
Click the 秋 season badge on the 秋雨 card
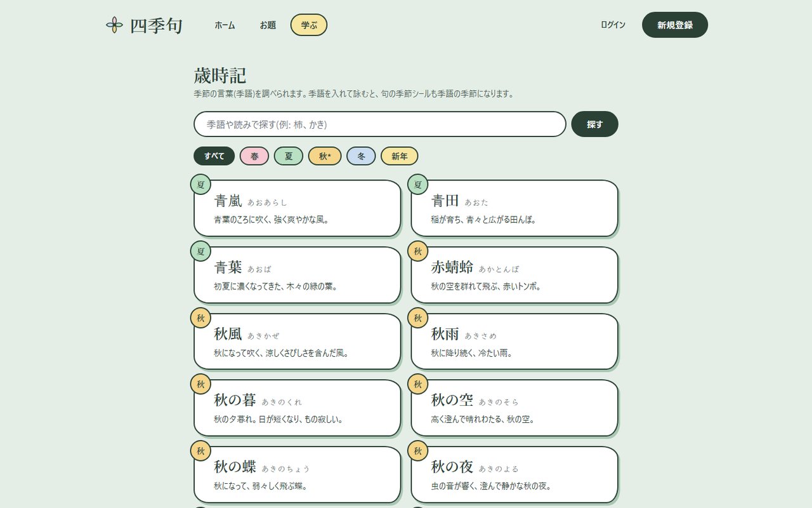pos(418,318)
